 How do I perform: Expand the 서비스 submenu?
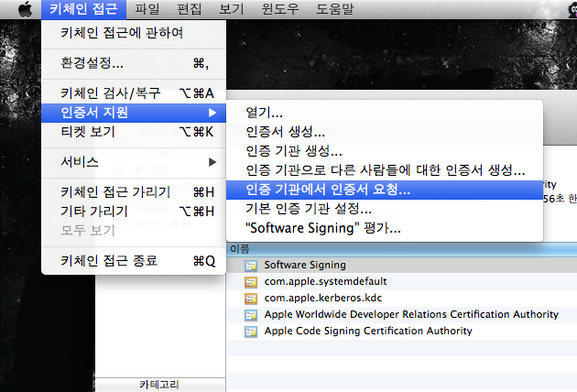[134, 162]
